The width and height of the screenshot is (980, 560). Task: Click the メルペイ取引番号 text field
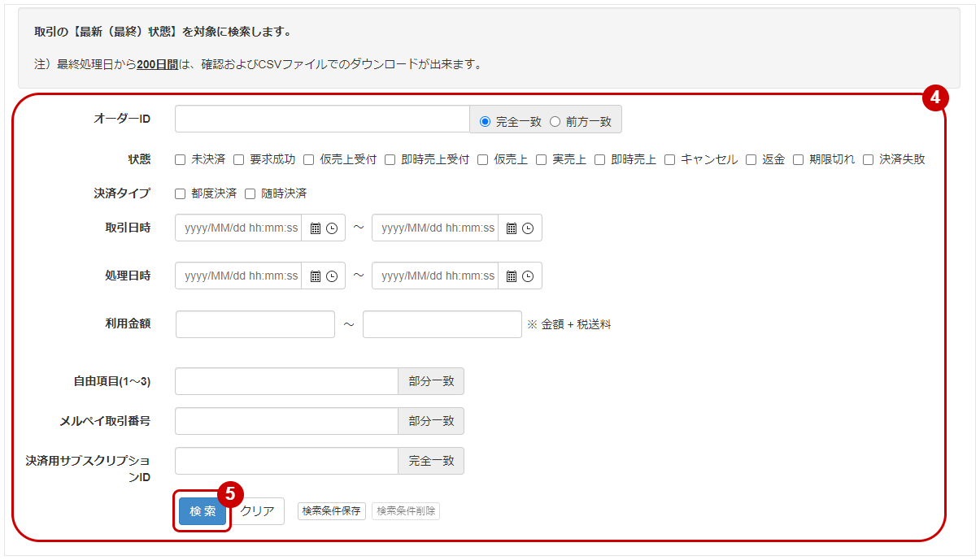point(286,421)
